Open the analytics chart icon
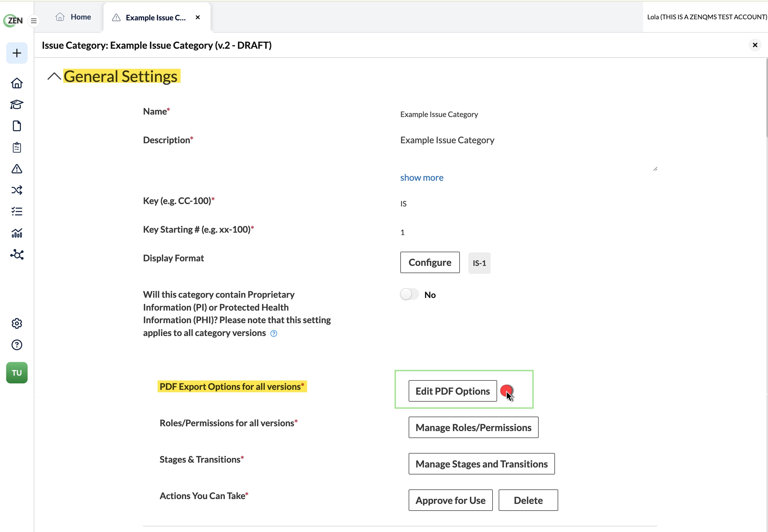 pos(17,233)
